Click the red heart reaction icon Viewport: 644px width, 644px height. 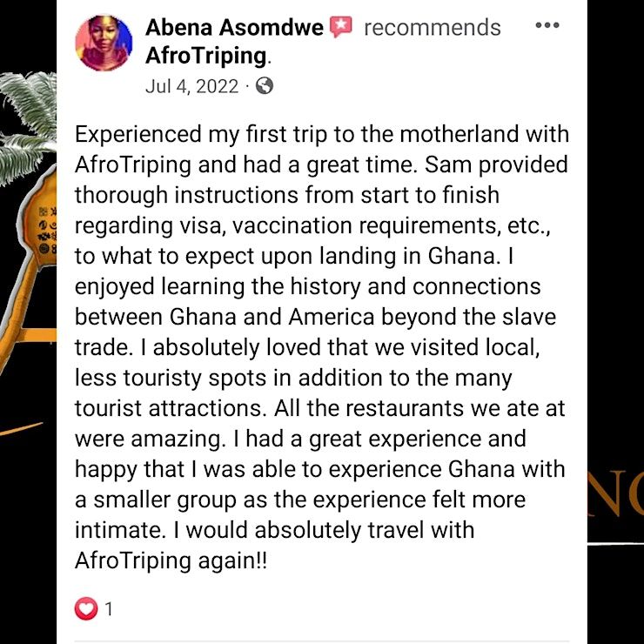tap(85, 609)
